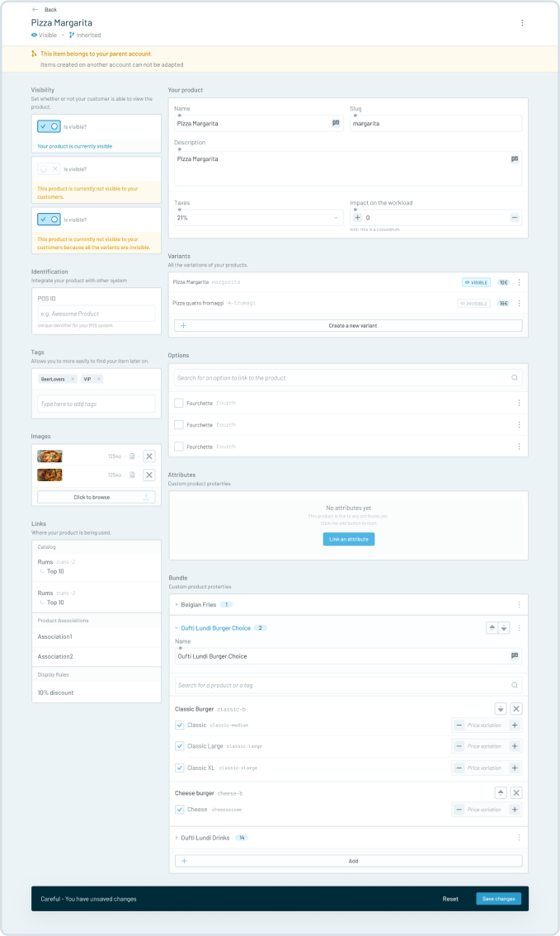Open Association1 in Product Associations
This screenshot has width=560, height=936.
point(55,637)
